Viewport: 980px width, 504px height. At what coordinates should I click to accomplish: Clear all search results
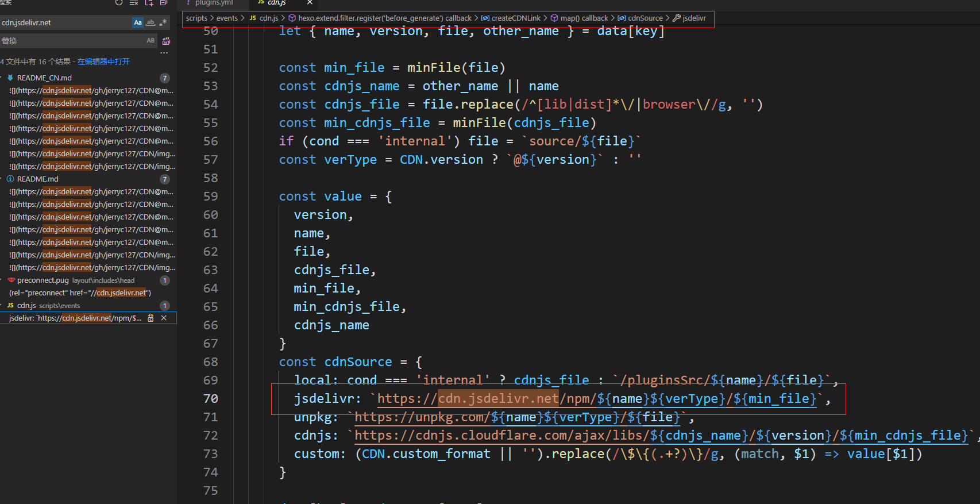click(134, 3)
